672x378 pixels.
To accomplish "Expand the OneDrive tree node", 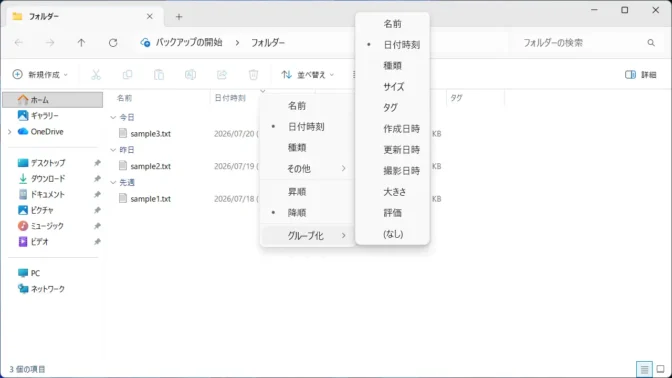I will pyautogui.click(x=9, y=132).
